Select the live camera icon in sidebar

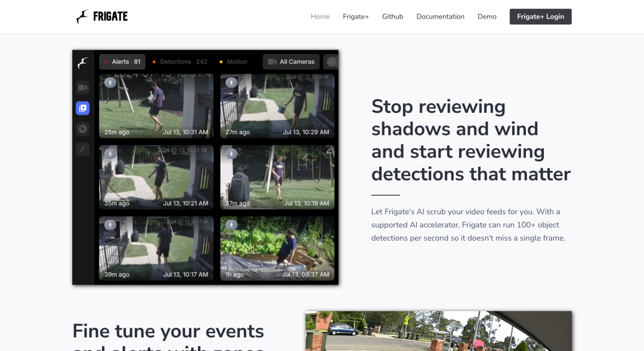pos(82,88)
